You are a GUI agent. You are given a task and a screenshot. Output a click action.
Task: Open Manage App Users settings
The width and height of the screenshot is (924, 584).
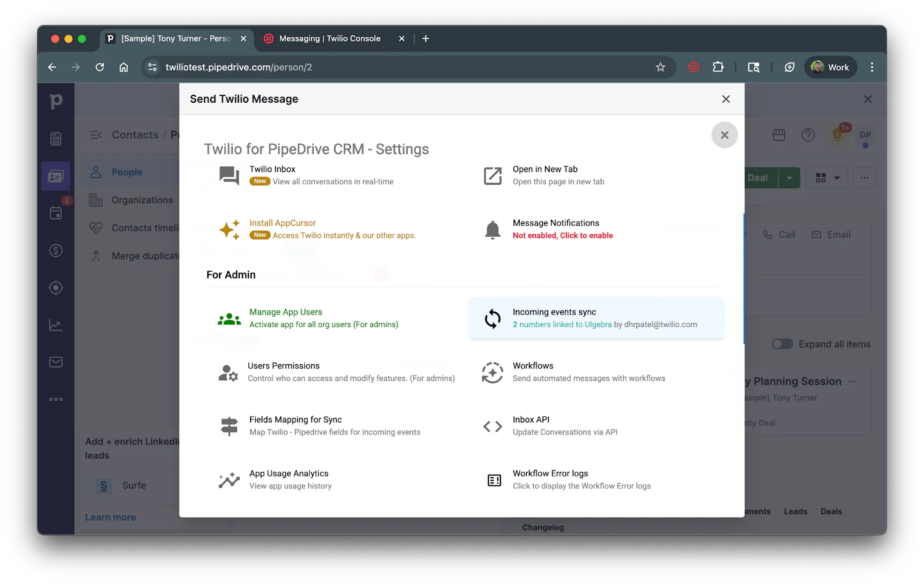tap(286, 312)
